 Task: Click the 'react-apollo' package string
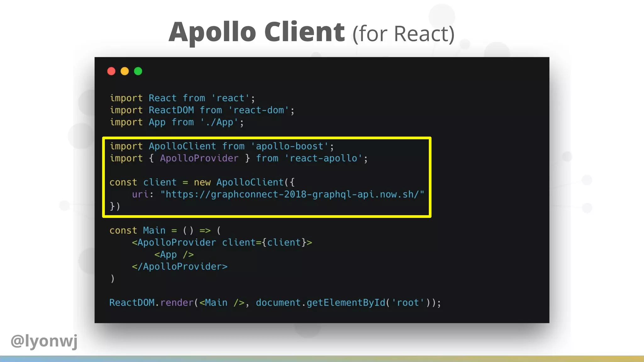pos(324,158)
